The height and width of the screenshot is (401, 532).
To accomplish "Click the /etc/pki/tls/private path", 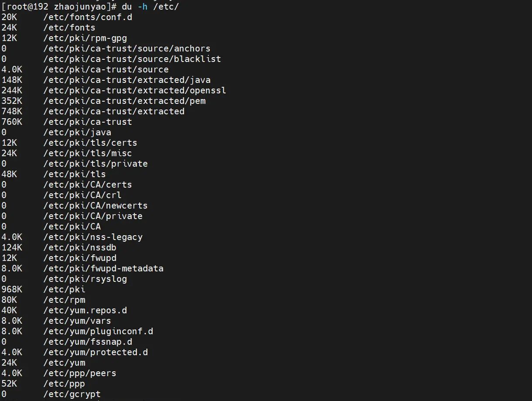I will point(95,164).
